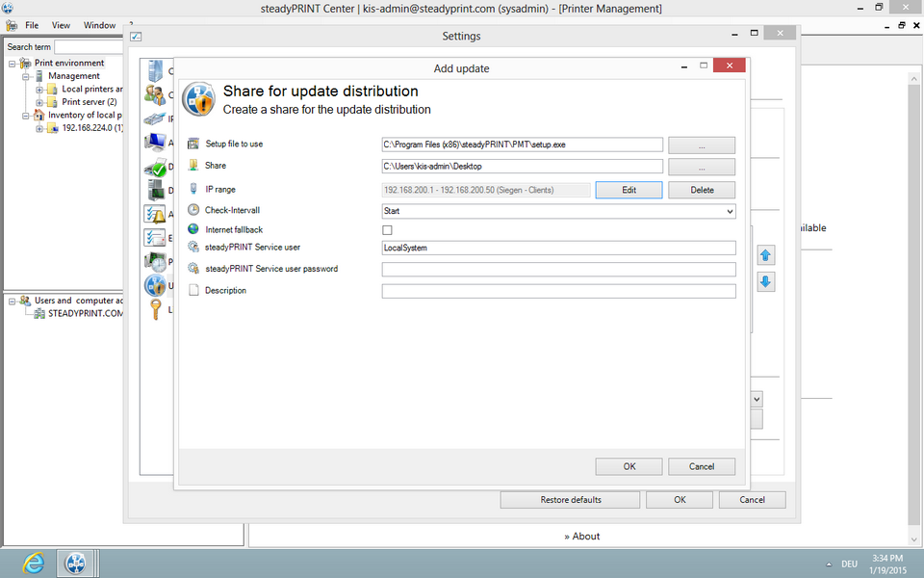The height and width of the screenshot is (578, 924).
Task: Click the 192.168.224.0 (1) folder icon
Action: (x=52, y=128)
